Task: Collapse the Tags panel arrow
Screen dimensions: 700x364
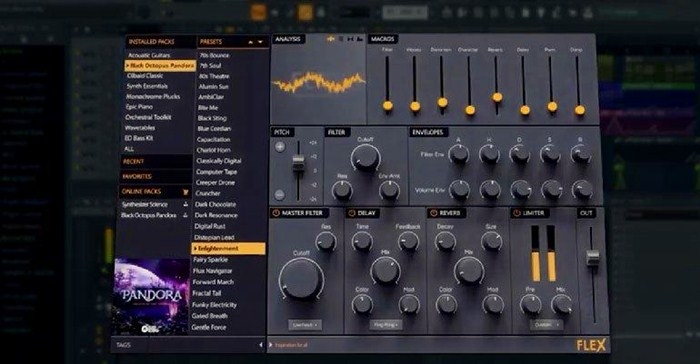Action: (261, 345)
